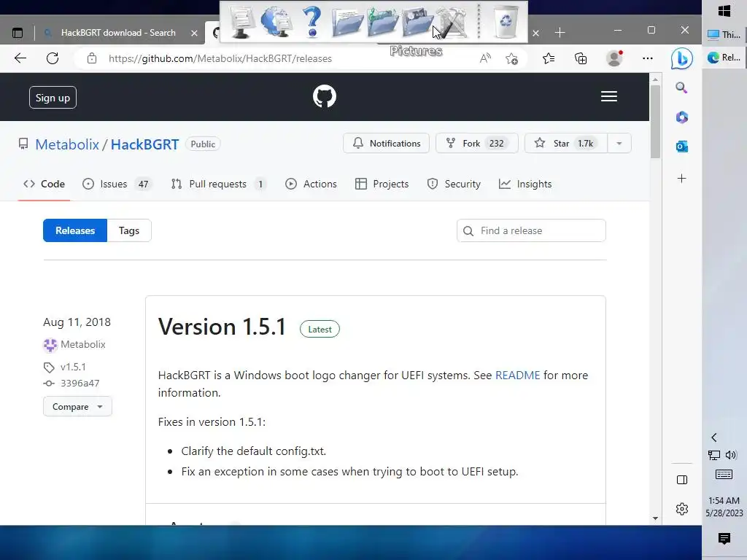Screen dimensions: 747x560
Task: Open the README link
Action: (518, 376)
